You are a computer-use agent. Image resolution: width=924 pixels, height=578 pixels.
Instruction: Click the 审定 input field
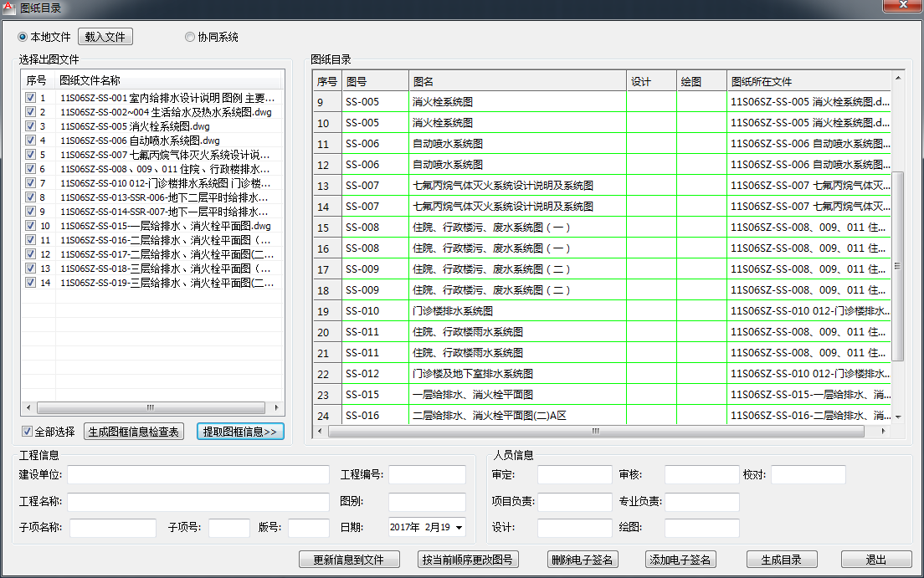pos(574,475)
